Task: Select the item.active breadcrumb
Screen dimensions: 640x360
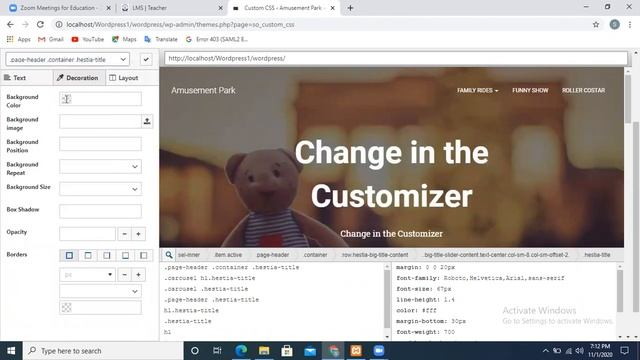Action: 228,255
